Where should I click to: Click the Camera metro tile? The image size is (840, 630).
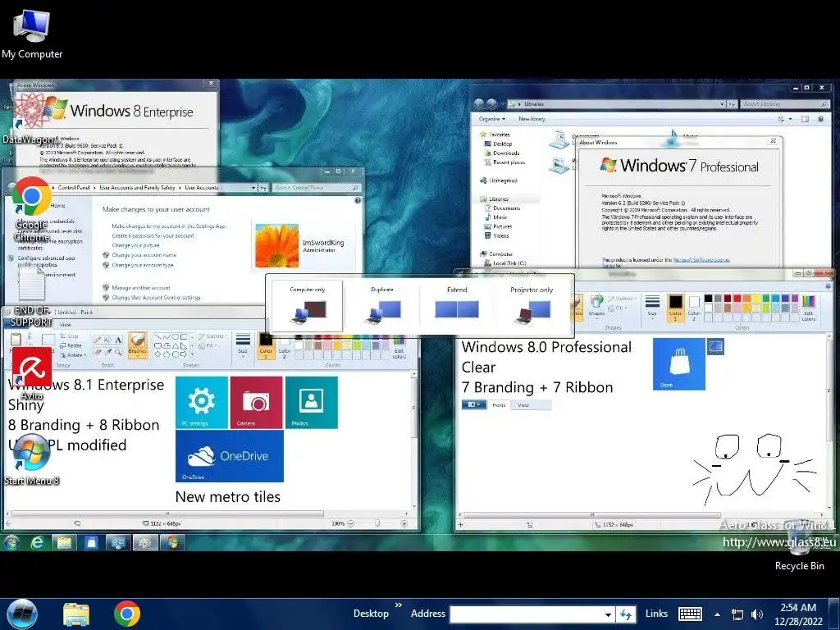click(x=256, y=402)
